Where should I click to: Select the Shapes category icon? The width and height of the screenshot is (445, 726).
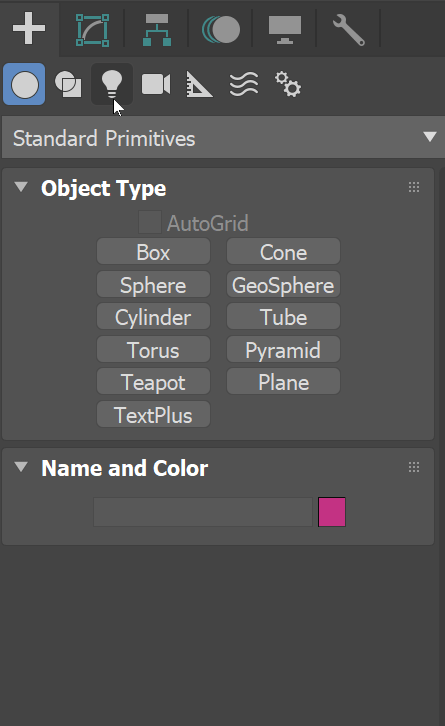click(x=68, y=84)
